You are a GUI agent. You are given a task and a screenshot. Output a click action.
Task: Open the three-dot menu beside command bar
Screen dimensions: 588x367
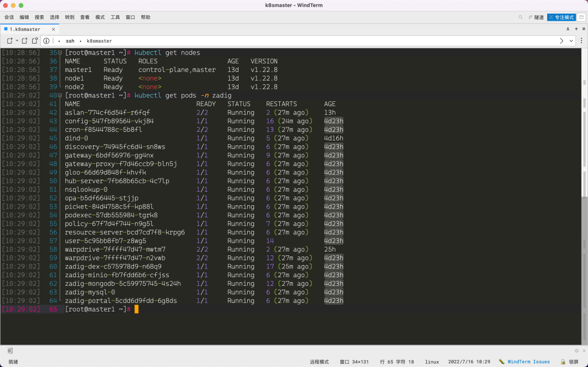tap(581, 41)
